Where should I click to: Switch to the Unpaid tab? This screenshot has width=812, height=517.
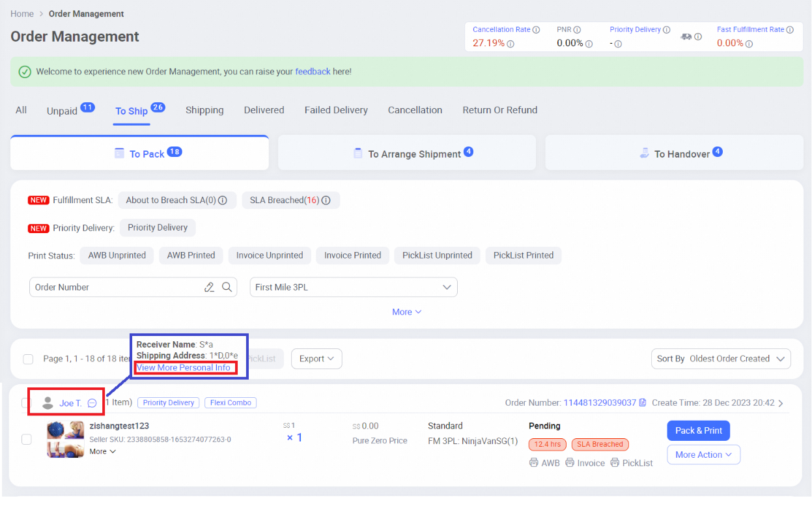[x=62, y=111]
